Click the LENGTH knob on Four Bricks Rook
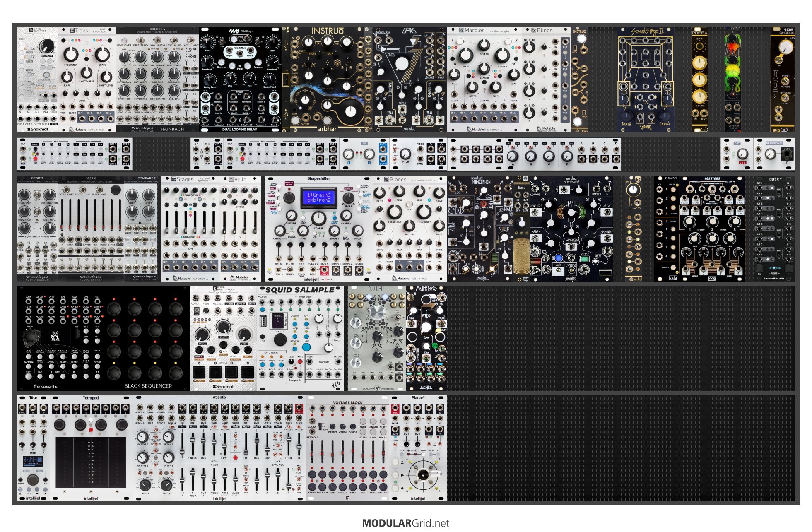 (x=224, y=327)
